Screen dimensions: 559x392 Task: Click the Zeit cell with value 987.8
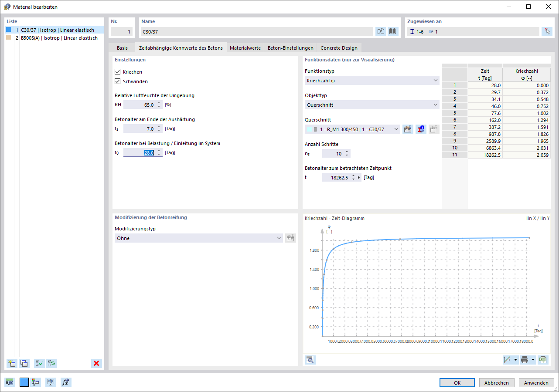tap(485, 134)
